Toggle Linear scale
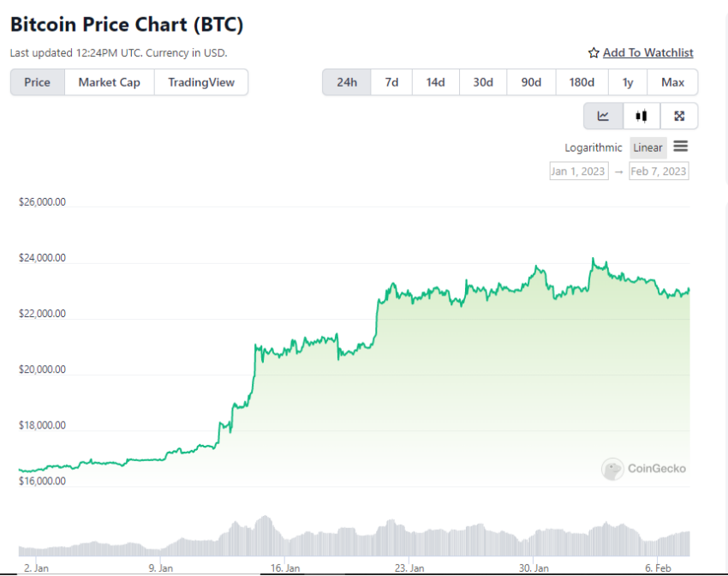The width and height of the screenshot is (728, 576). tap(647, 147)
